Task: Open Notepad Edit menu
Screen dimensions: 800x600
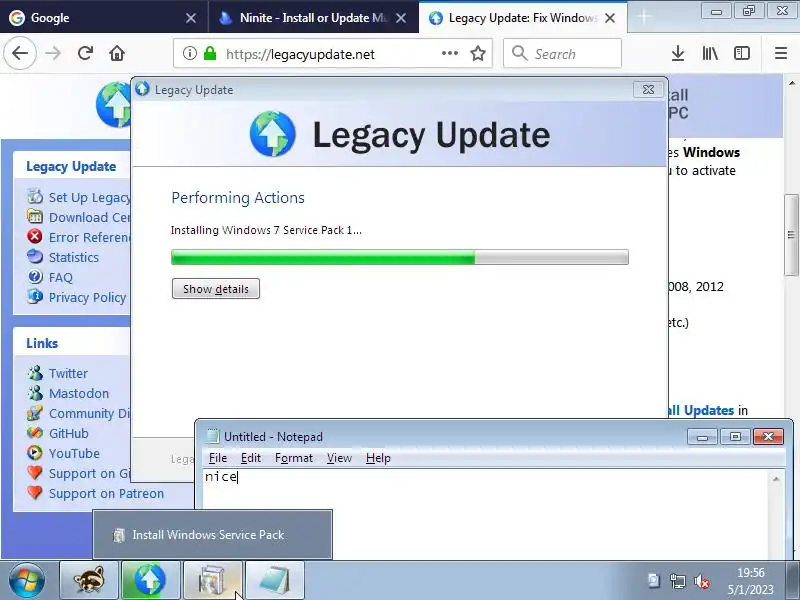Action: pyautogui.click(x=251, y=458)
